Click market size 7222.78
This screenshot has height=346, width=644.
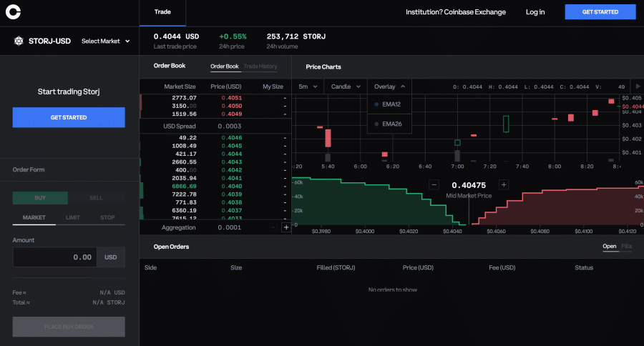pos(184,194)
